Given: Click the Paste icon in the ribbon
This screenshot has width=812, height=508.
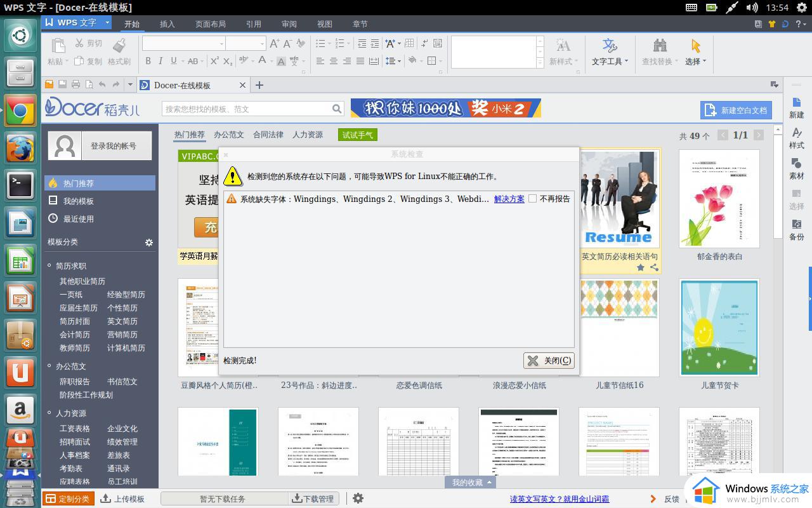Looking at the screenshot, I should (x=58, y=46).
